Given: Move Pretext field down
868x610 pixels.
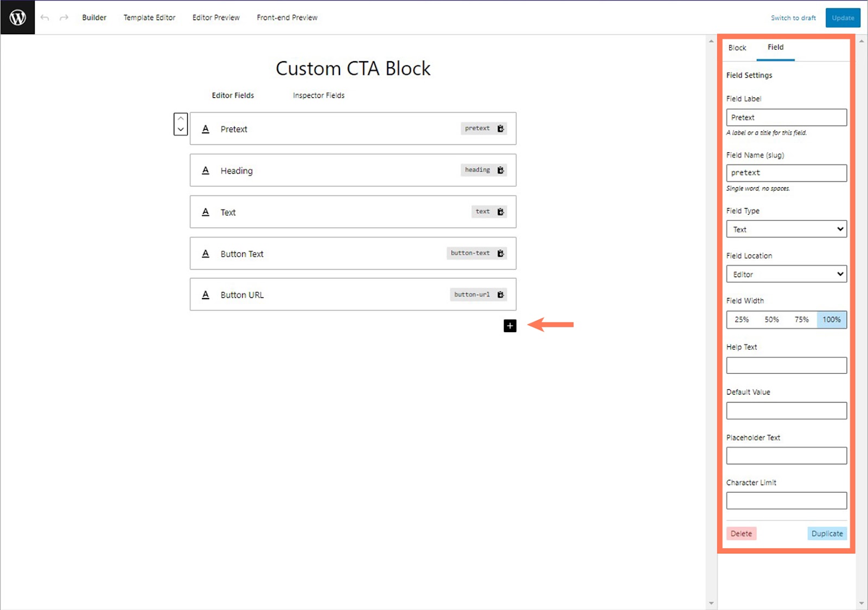Looking at the screenshot, I should tap(181, 130).
